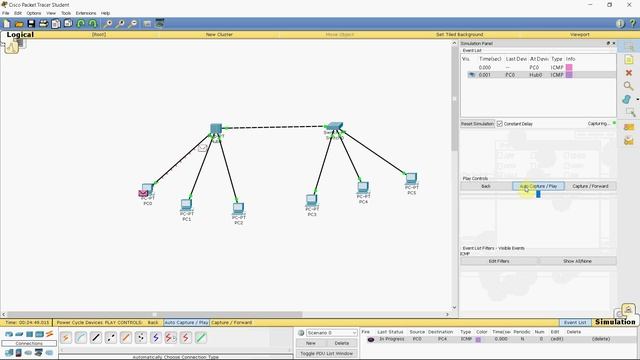Activate the Inspect magnifier tool

coord(629,86)
